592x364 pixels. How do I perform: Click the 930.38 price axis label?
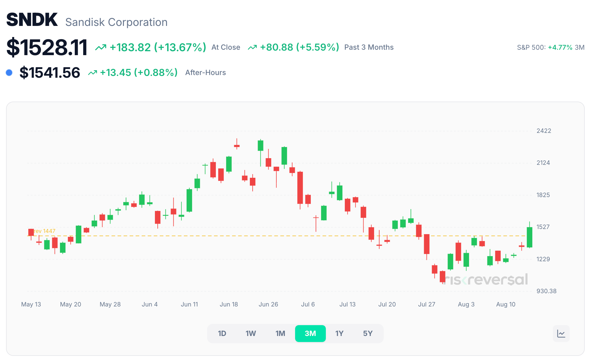tap(546, 291)
